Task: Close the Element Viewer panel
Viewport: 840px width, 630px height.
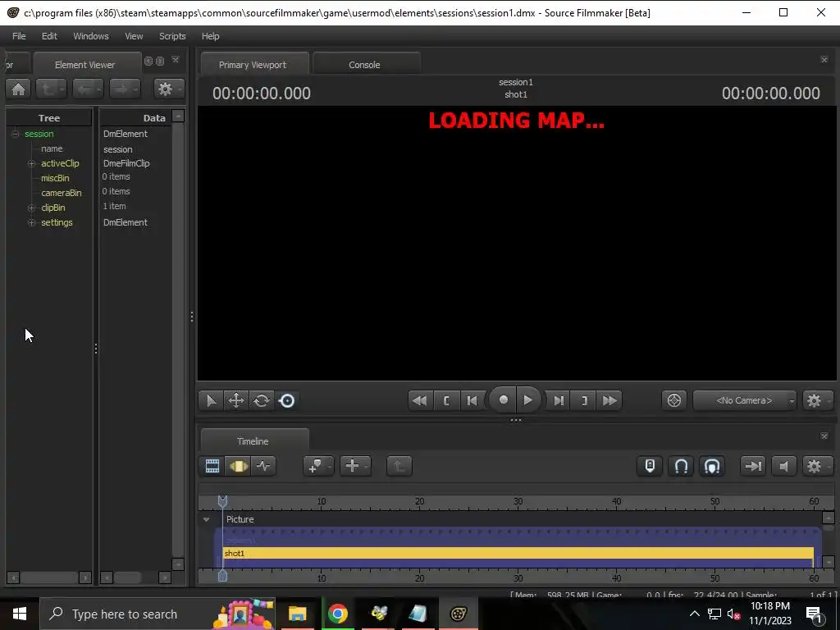Action: [176, 60]
